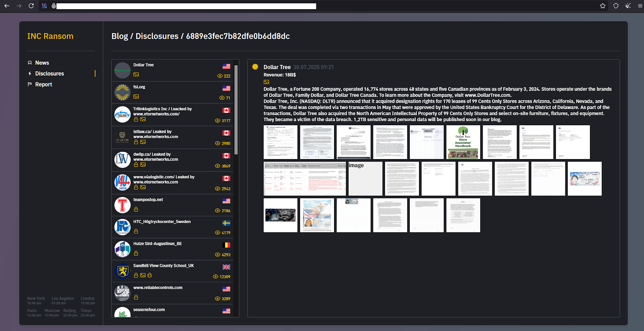Click the fsl.org sunburst avatar
The height and width of the screenshot is (331, 644).
(122, 93)
